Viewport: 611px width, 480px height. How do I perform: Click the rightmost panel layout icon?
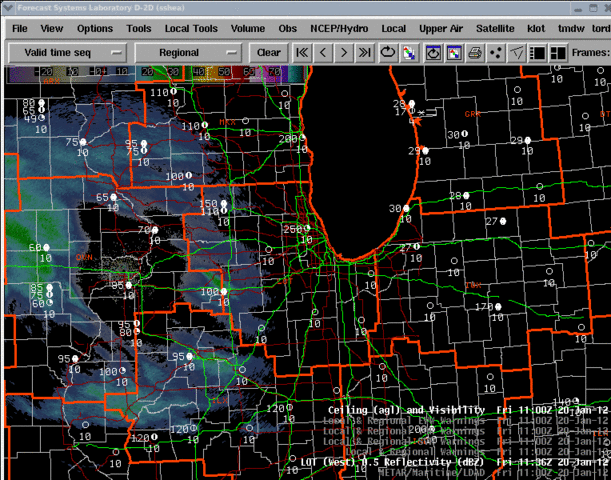click(x=557, y=52)
